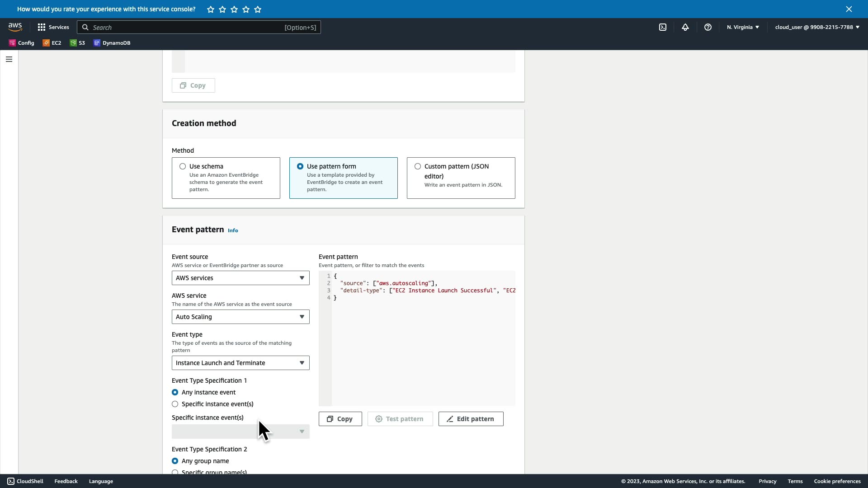This screenshot has height=488, width=868.
Task: Click the Edit pattern button
Action: click(471, 419)
